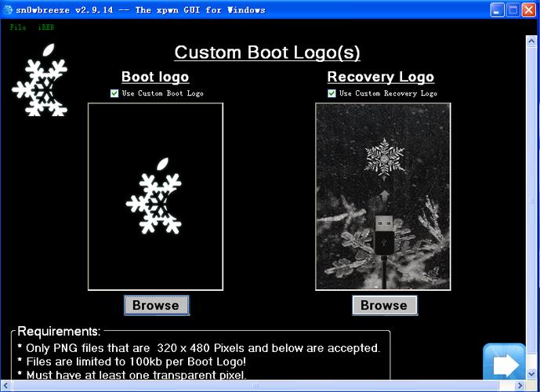The width and height of the screenshot is (540, 392).
Task: Enable or disable Use Custom Boot Logo
Action: (114, 93)
